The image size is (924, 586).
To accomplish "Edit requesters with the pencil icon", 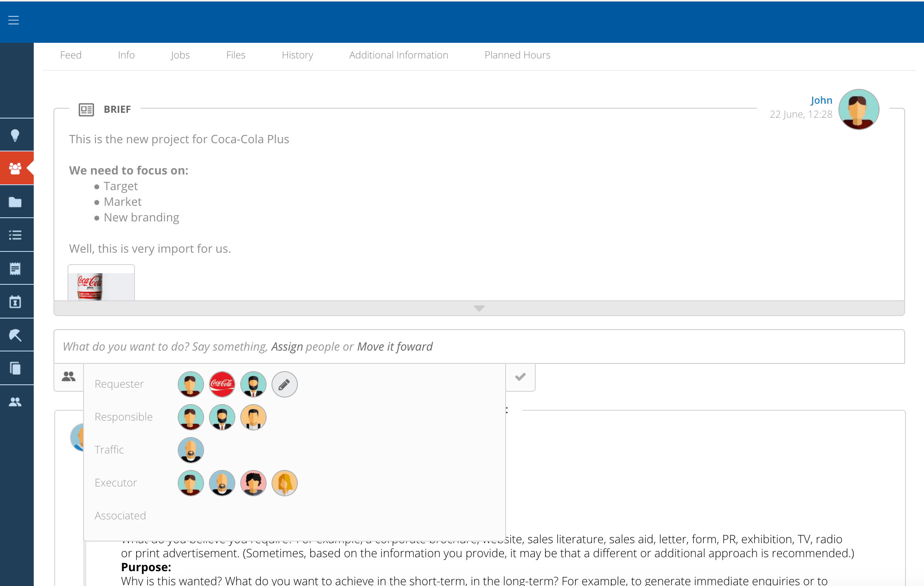I will (284, 384).
